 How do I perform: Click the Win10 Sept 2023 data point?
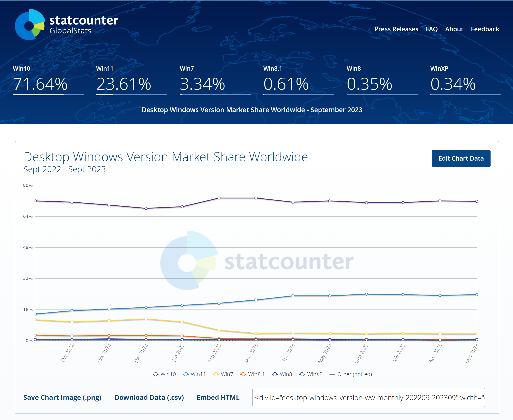pyautogui.click(x=477, y=201)
